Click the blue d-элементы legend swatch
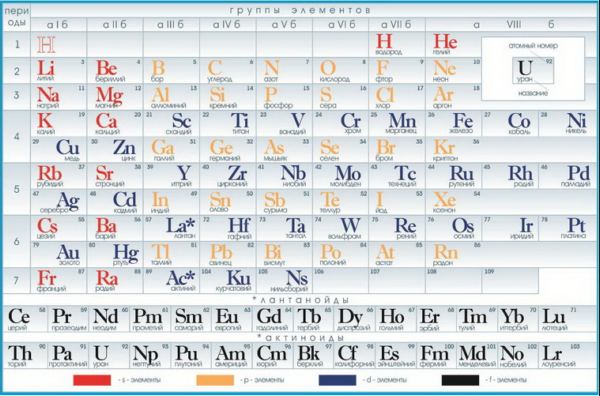Screen dimensions: 600x396 pos(338,380)
